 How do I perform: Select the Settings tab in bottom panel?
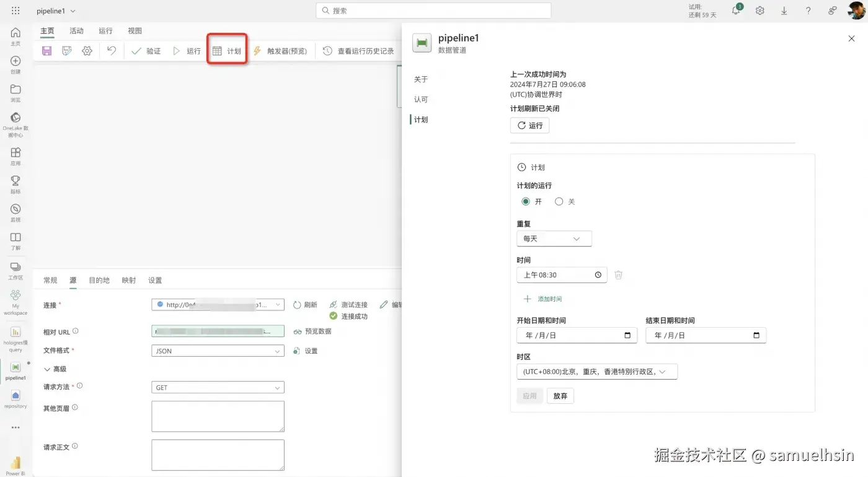tap(155, 281)
